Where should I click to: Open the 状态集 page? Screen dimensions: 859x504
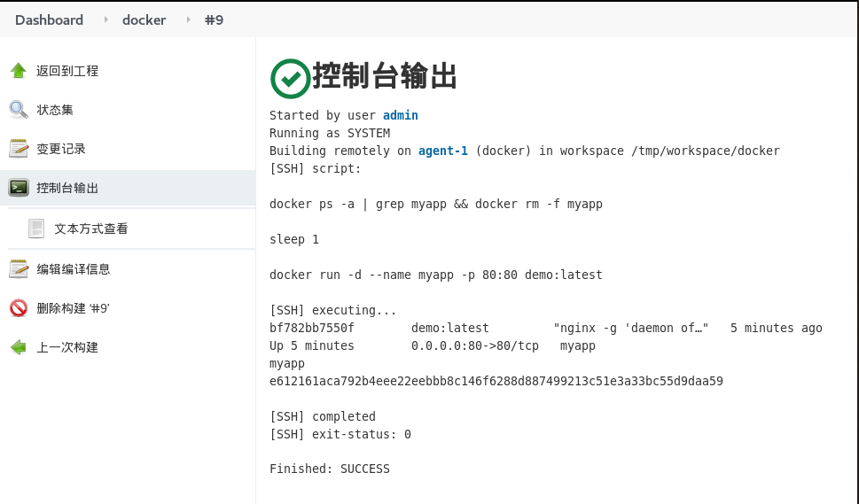(x=55, y=110)
